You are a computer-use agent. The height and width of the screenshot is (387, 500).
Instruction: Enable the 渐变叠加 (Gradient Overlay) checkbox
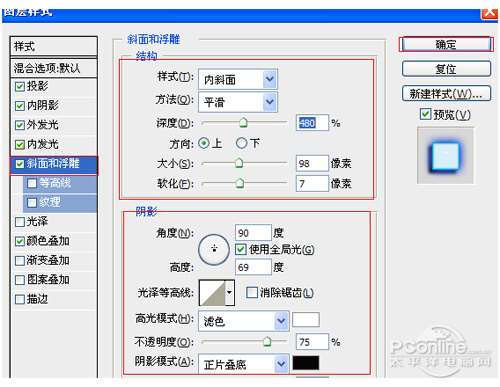[x=20, y=260]
